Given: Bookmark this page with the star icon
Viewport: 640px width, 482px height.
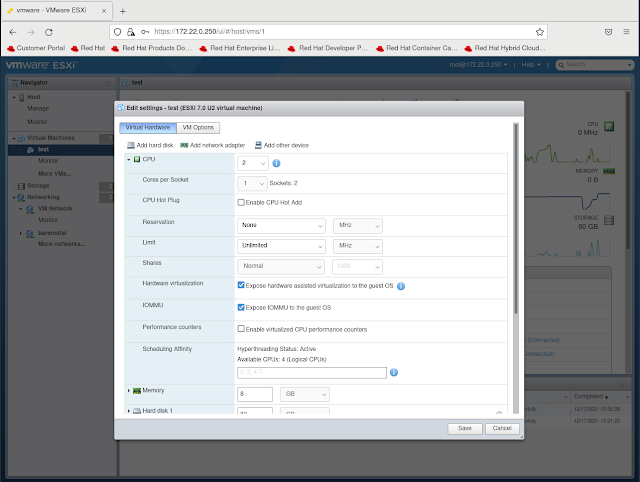Looking at the screenshot, I should [x=540, y=32].
